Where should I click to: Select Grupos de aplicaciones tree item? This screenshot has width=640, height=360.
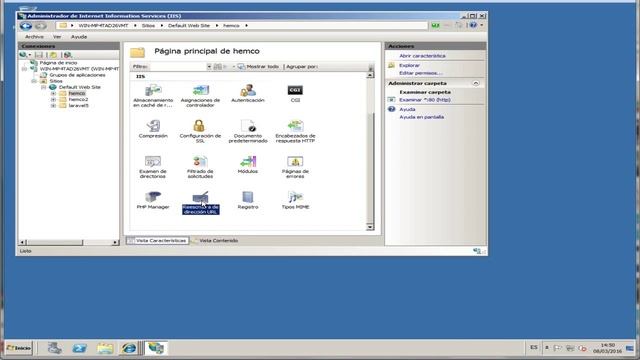77,75
